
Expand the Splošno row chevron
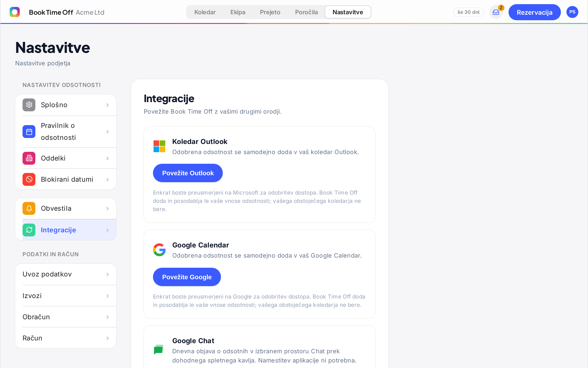tap(107, 105)
